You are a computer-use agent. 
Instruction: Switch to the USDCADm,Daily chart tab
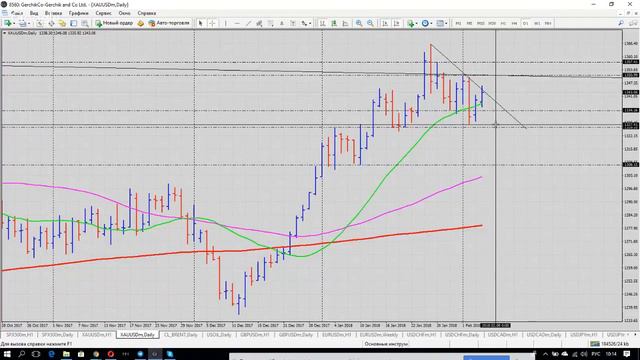tap(544, 335)
